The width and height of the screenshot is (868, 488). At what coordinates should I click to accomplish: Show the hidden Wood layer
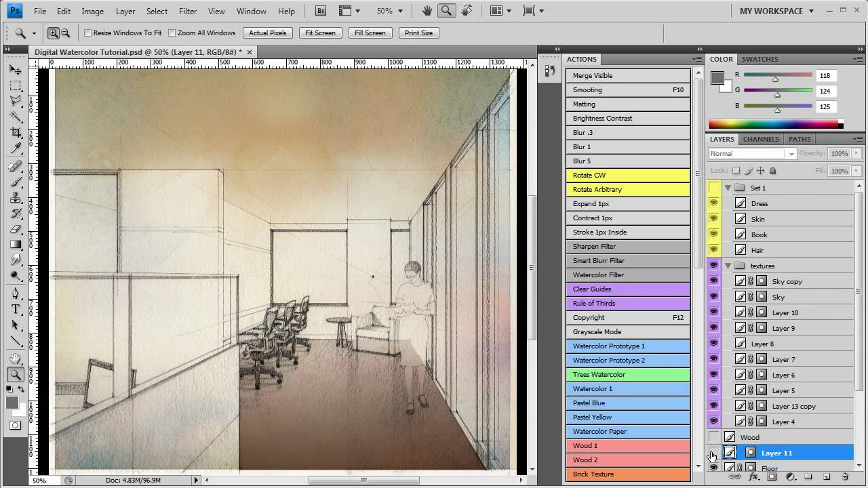[713, 436]
